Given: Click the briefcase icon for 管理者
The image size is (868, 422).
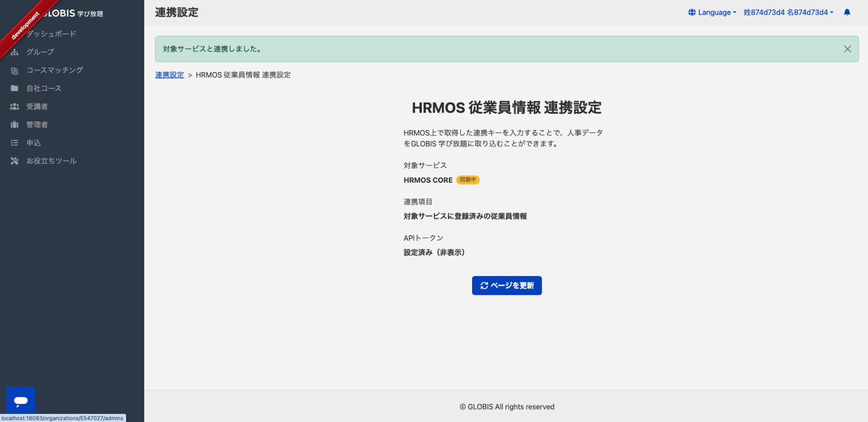Looking at the screenshot, I should [14, 125].
